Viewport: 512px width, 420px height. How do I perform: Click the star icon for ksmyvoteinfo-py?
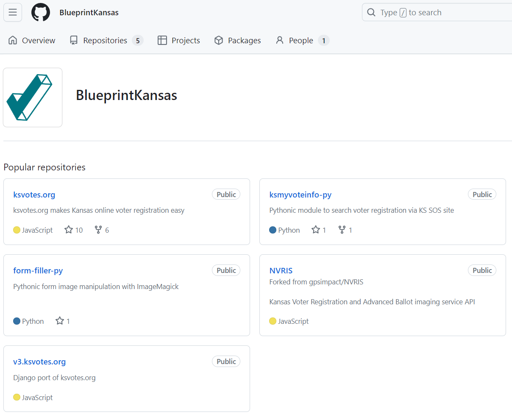click(x=316, y=230)
